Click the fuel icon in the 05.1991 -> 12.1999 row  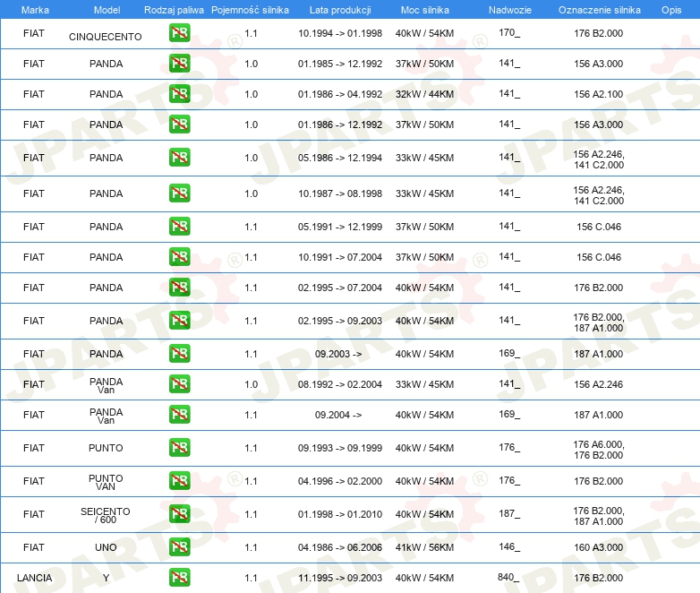[179, 227]
